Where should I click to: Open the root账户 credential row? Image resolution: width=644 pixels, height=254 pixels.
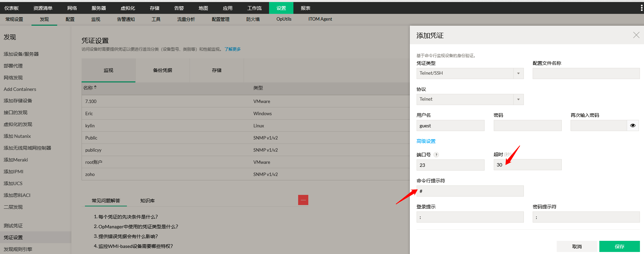coord(246,162)
